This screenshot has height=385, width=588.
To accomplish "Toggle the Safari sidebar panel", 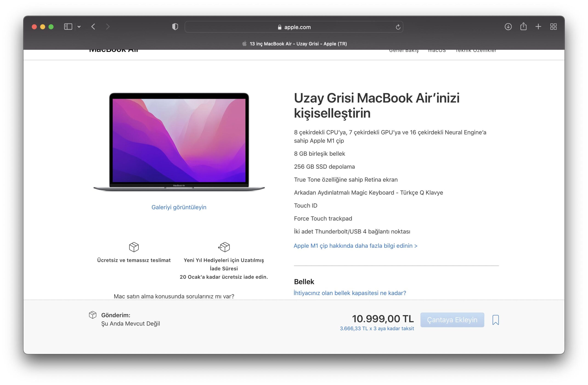I will click(x=68, y=27).
